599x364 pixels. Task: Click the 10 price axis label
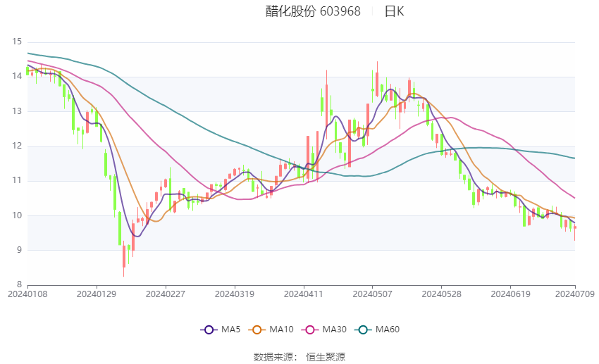pyautogui.click(x=17, y=215)
